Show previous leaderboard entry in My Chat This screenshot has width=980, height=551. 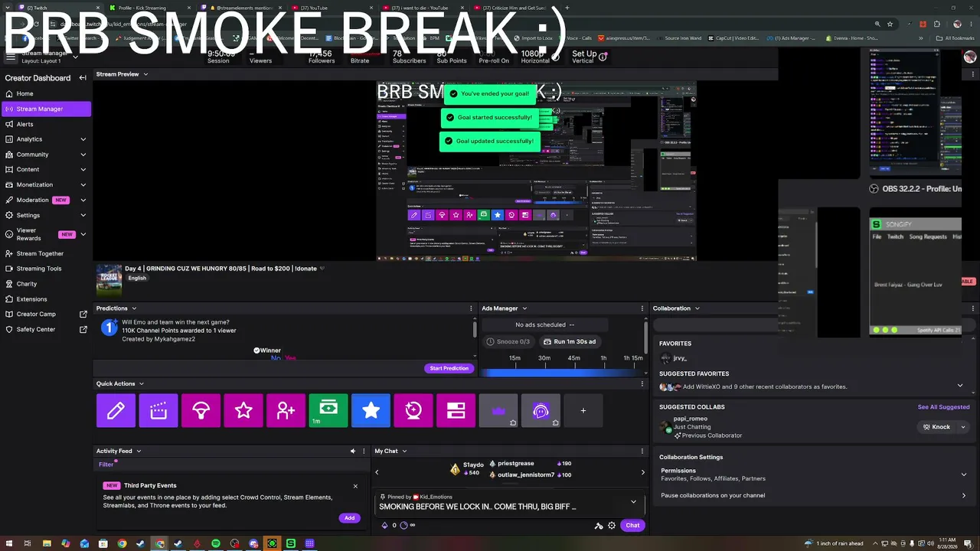[x=377, y=472]
